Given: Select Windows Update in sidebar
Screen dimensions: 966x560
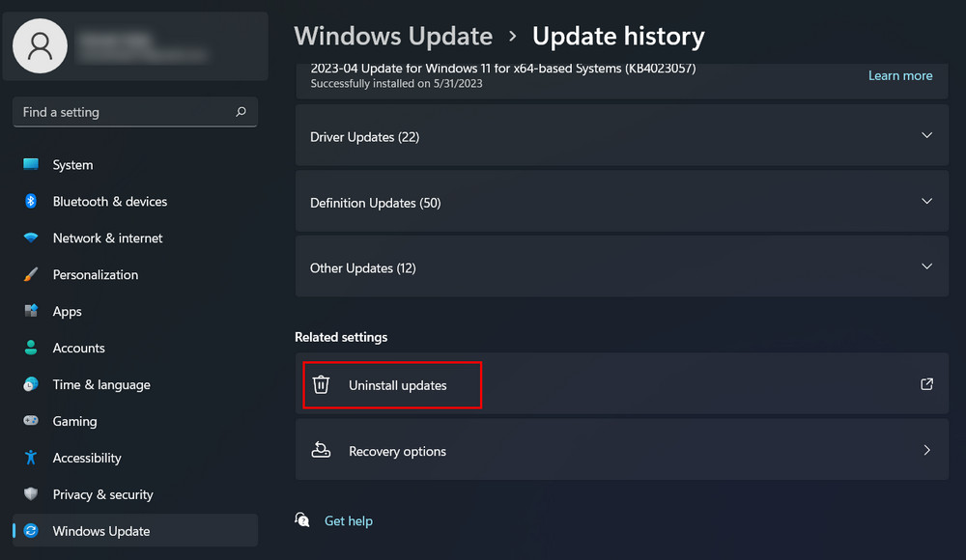Looking at the screenshot, I should point(135,530).
